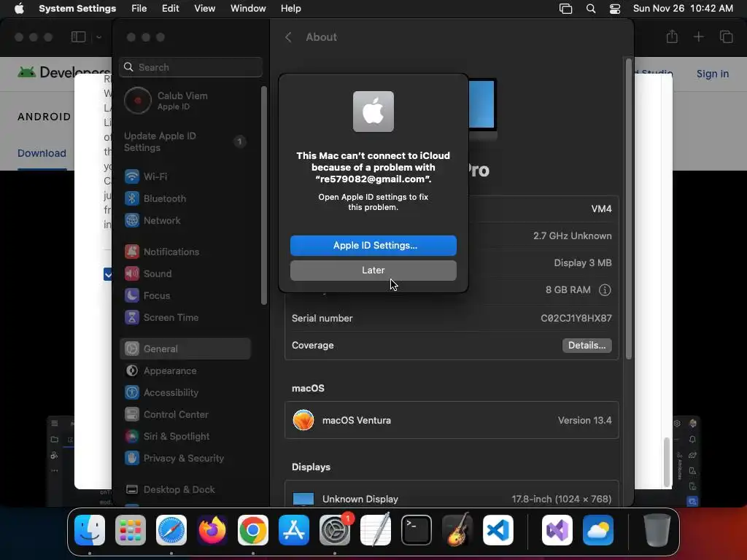Toggle the checked checkbox in Safari dialog
The width and height of the screenshot is (747, 560).
tap(108, 274)
